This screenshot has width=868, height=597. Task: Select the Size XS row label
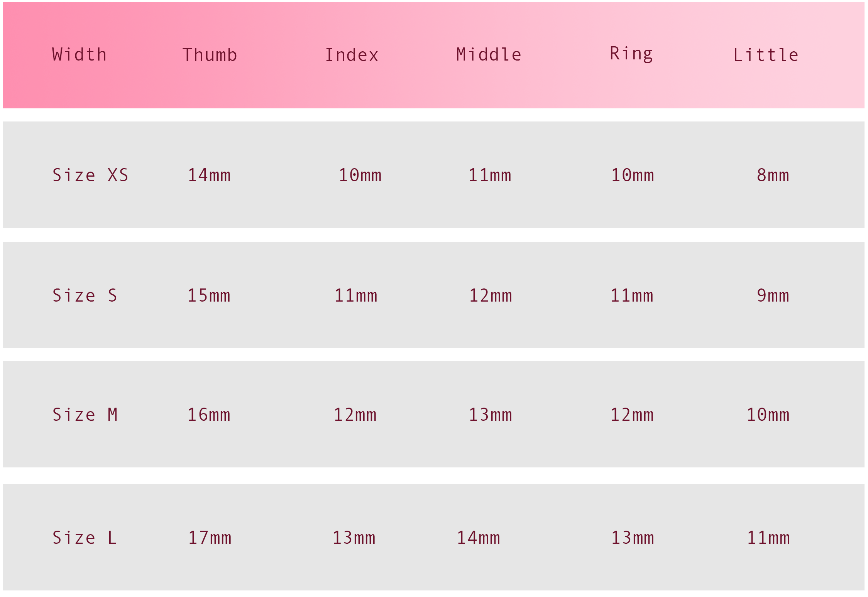coord(90,175)
